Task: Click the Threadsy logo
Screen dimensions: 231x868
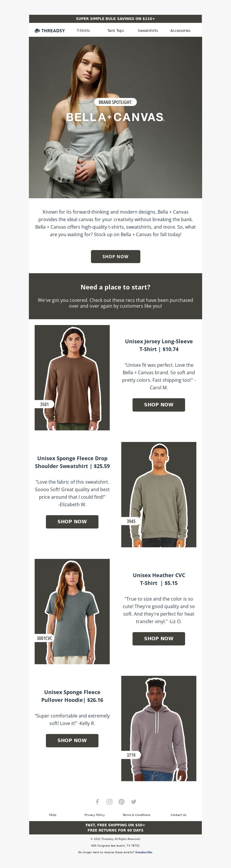Action: click(50, 31)
